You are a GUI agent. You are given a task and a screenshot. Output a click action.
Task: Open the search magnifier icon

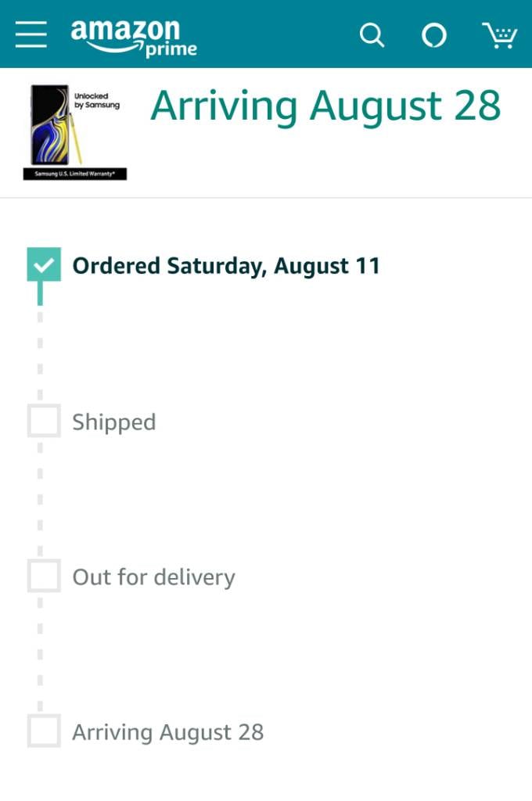click(372, 35)
